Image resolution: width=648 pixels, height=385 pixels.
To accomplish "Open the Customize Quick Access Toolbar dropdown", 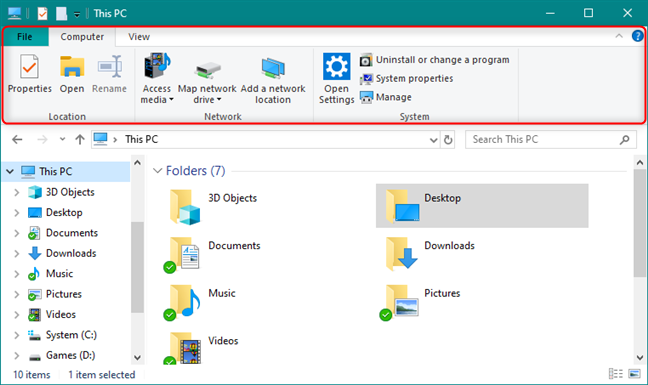I will (77, 14).
